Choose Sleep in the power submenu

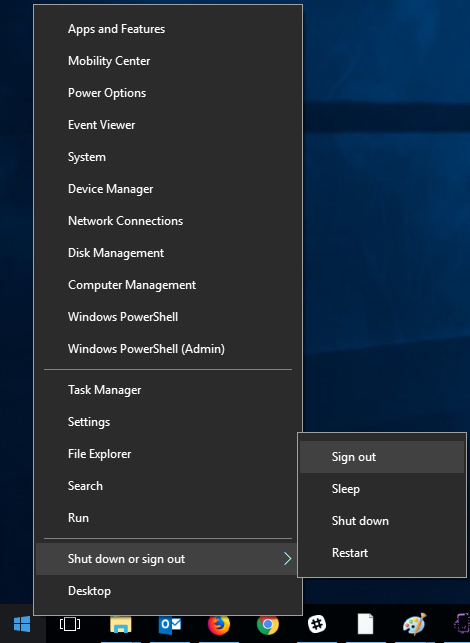tap(382, 489)
